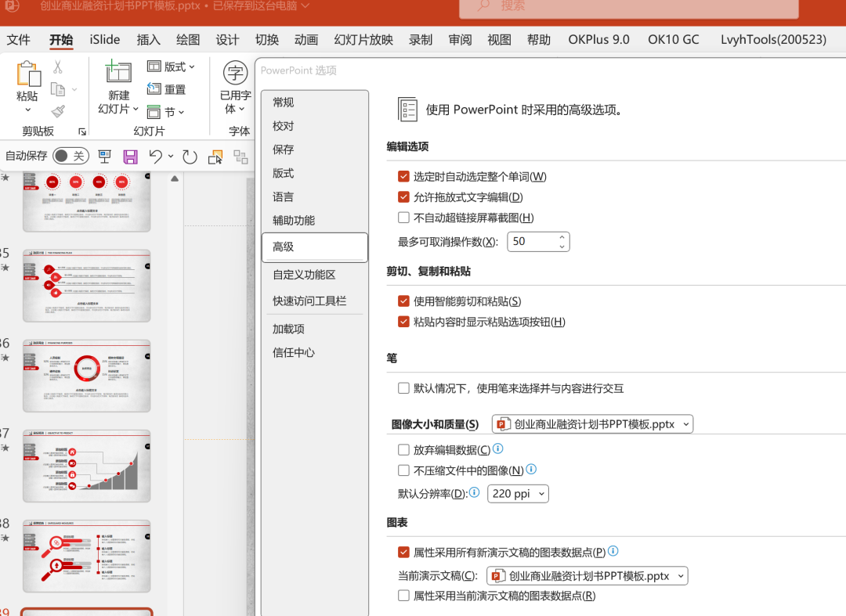
Task: Click info icon next to 不压缩文件中的图像
Action: point(531,470)
